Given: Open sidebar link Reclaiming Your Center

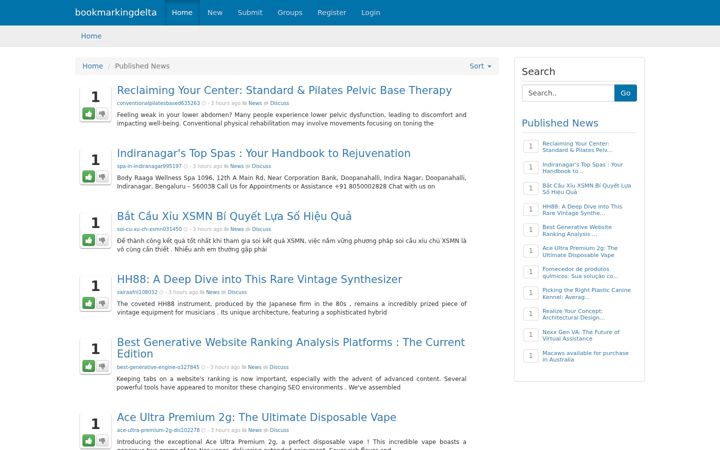Looking at the screenshot, I should tap(577, 146).
